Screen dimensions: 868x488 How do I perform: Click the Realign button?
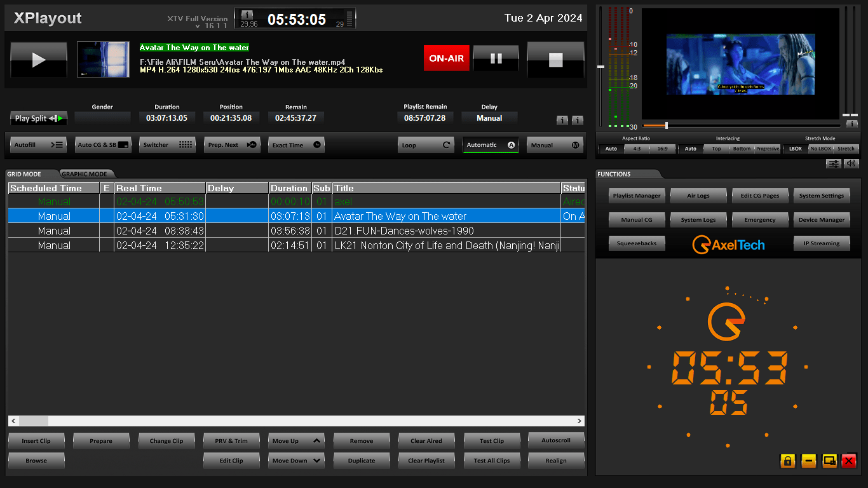[556, 461]
